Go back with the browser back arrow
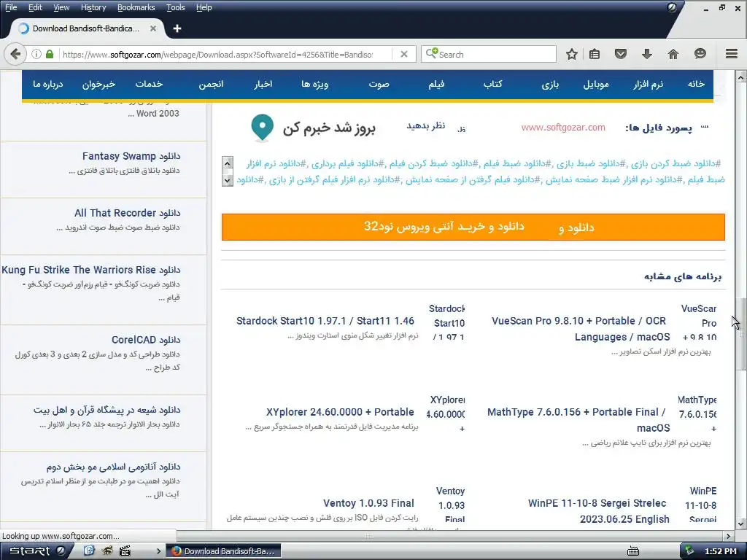Viewport: 747px width, 560px height. pos(15,54)
